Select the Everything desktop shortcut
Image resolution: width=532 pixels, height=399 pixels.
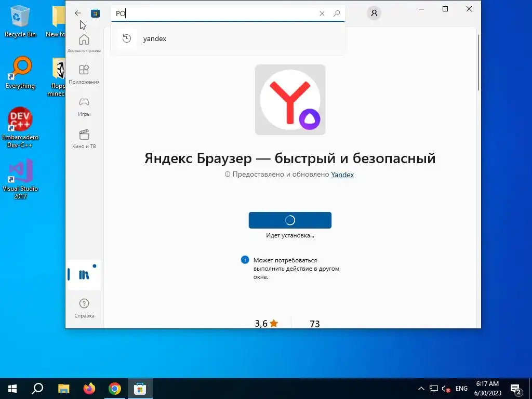(20, 73)
